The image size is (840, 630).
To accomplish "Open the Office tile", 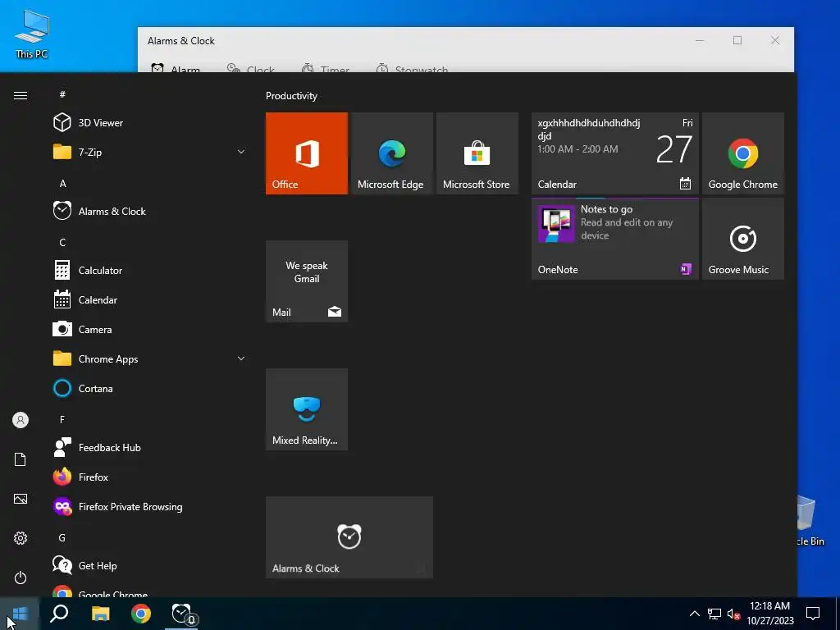I will click(307, 153).
